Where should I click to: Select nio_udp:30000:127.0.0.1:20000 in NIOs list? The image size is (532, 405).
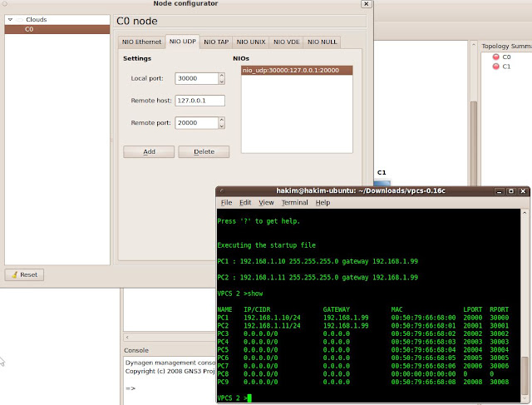297,71
